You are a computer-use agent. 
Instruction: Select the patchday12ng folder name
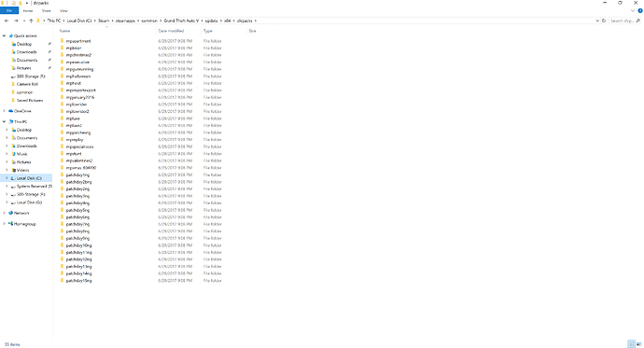click(78, 259)
